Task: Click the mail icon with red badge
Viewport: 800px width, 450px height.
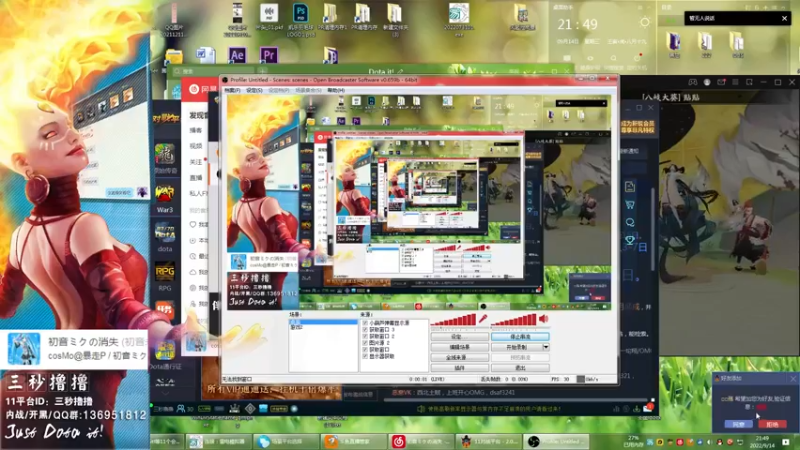Action: click(x=648, y=408)
